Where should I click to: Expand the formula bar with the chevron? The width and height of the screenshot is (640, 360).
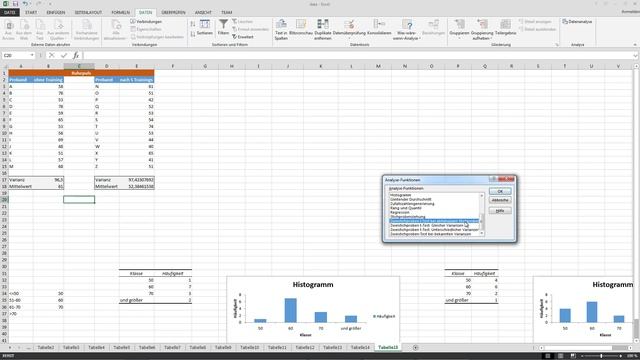click(636, 56)
